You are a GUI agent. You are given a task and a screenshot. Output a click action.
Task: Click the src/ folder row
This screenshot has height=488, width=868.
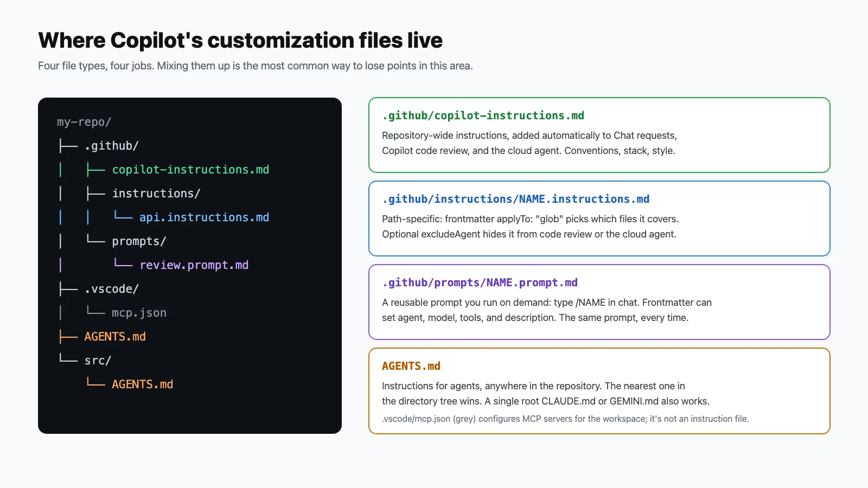click(x=98, y=361)
